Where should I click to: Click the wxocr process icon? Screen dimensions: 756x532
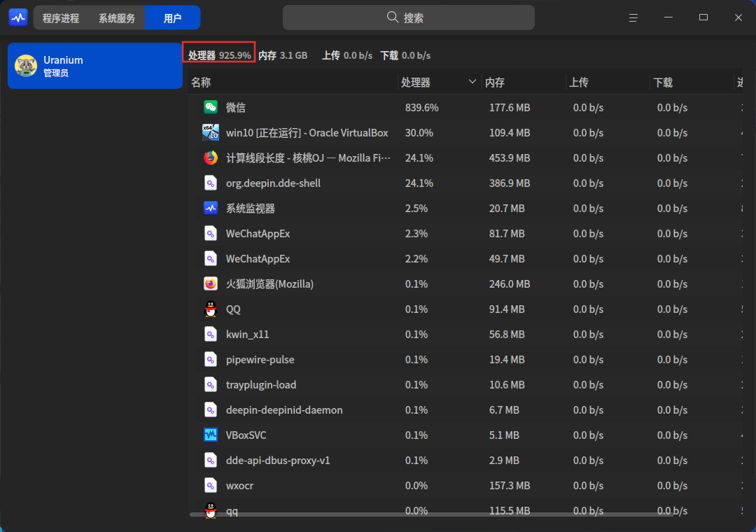pos(211,485)
